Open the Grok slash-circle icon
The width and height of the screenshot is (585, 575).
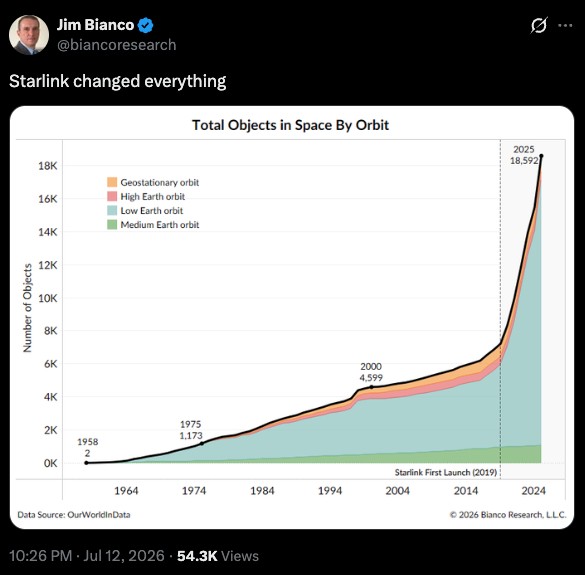[539, 25]
